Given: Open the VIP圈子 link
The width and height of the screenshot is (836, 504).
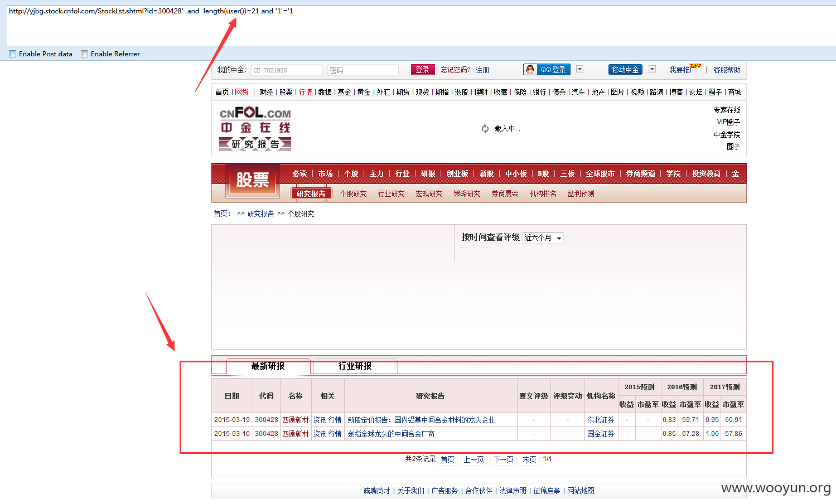Looking at the screenshot, I should [x=729, y=122].
